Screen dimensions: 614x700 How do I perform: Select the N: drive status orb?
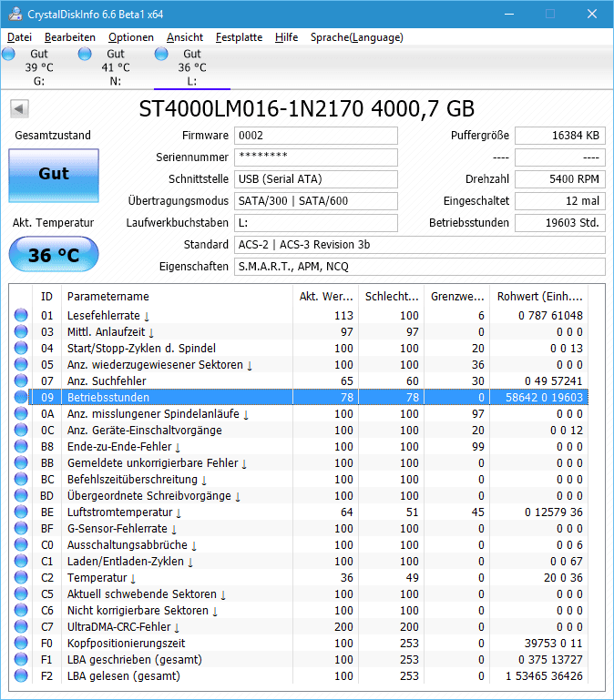(85, 54)
